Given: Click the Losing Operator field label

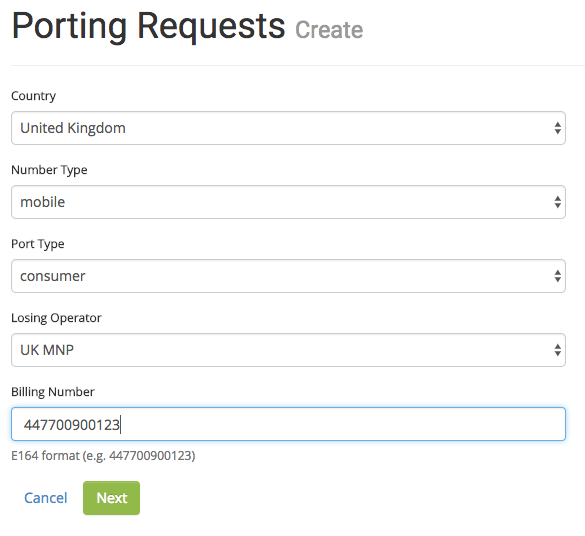Looking at the screenshot, I should pos(56,318).
